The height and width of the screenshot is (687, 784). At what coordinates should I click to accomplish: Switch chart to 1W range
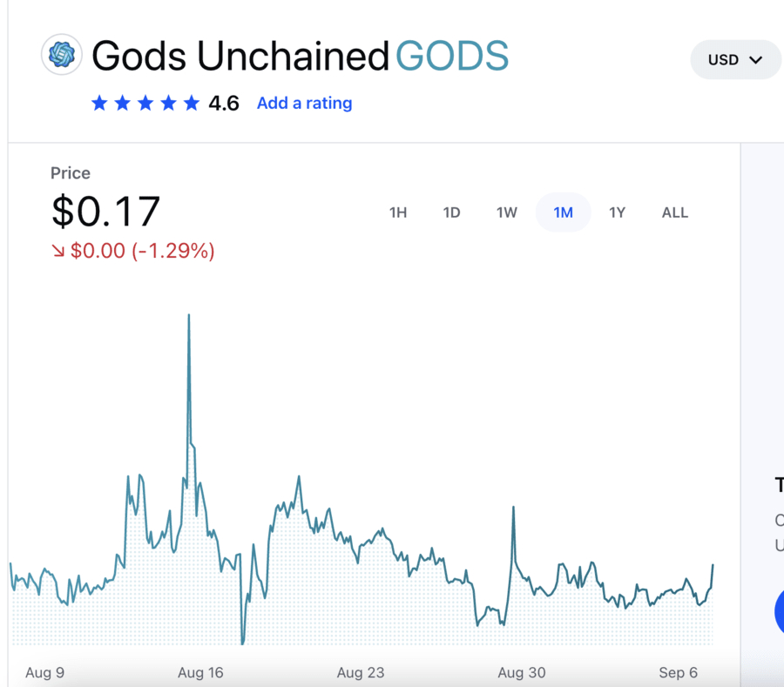[x=506, y=212]
